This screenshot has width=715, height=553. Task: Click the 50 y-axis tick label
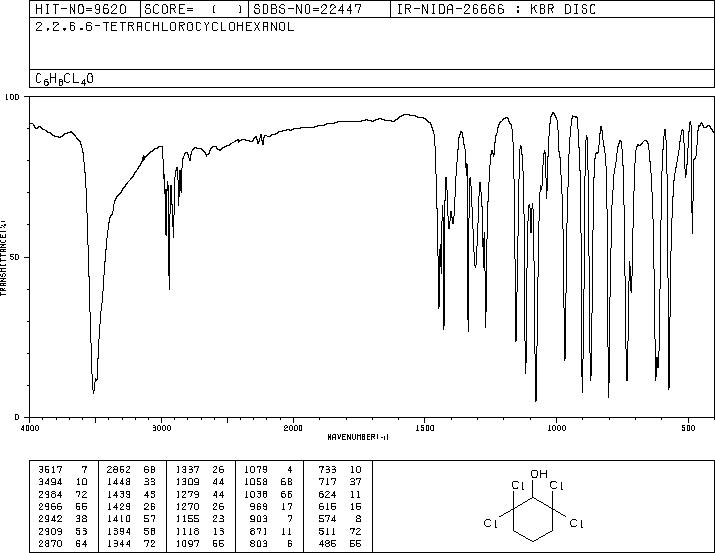[x=15, y=257]
